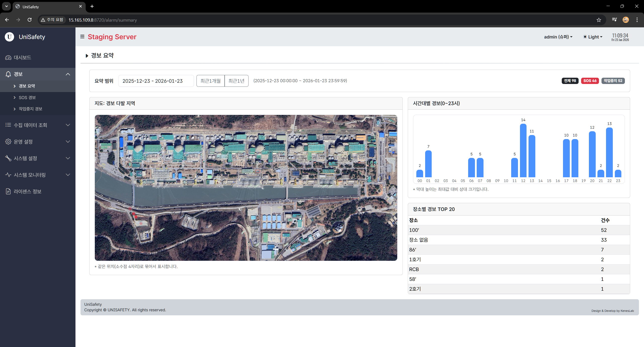Click the bell icon beside 경보
This screenshot has width=644, height=347.
pyautogui.click(x=8, y=74)
